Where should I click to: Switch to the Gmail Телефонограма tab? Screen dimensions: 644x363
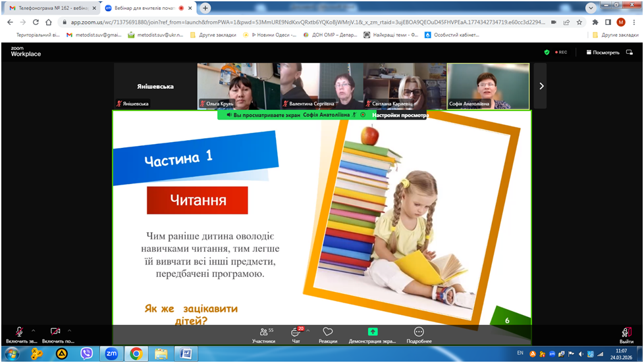click(x=46, y=8)
